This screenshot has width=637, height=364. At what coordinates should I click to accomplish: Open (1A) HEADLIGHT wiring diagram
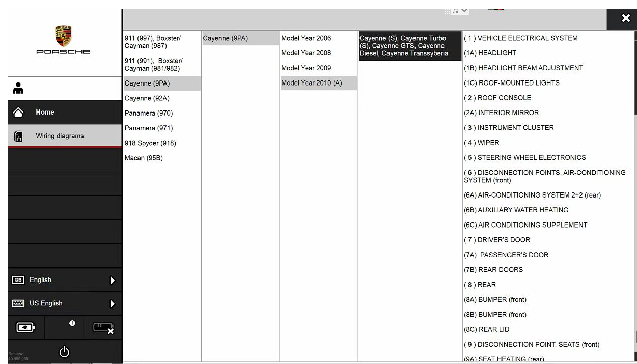490,53
